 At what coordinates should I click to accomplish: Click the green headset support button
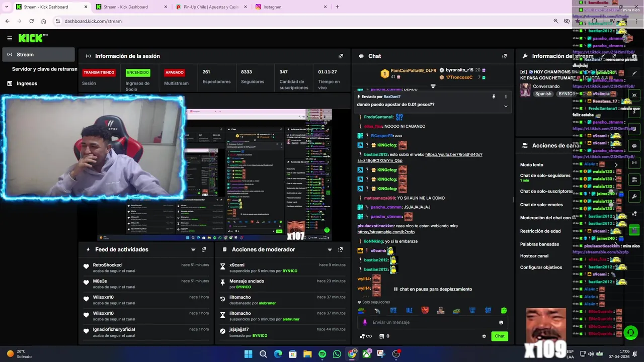[630, 333]
